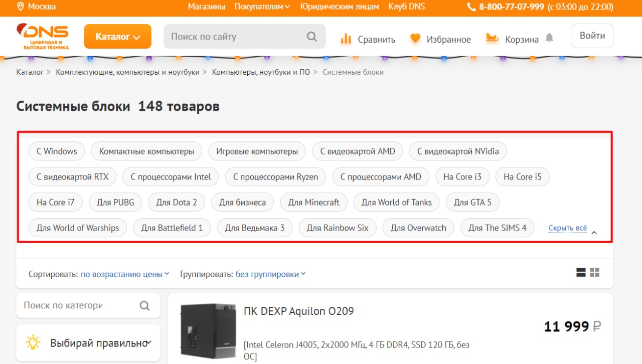The width and height of the screenshot is (642, 364).
Task: Select Для The SIMS 4 tag
Action: [498, 228]
